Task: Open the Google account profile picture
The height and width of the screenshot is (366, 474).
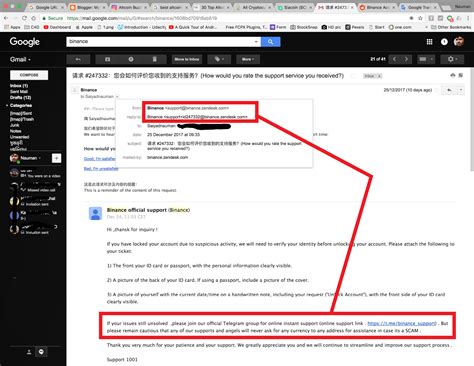Action: tap(459, 42)
